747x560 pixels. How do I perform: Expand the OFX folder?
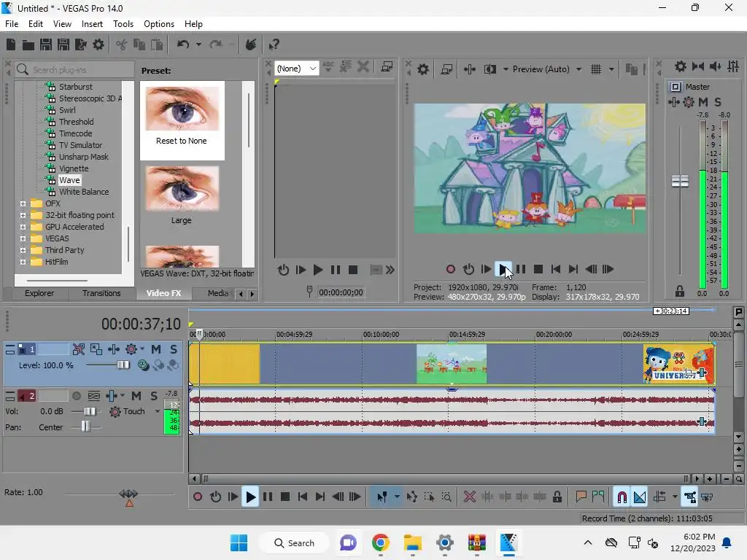click(23, 204)
